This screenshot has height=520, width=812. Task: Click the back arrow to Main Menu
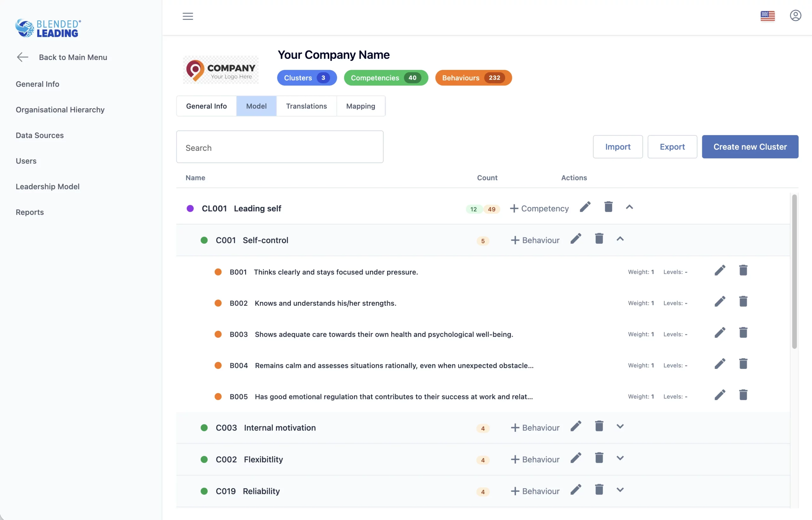click(x=23, y=57)
